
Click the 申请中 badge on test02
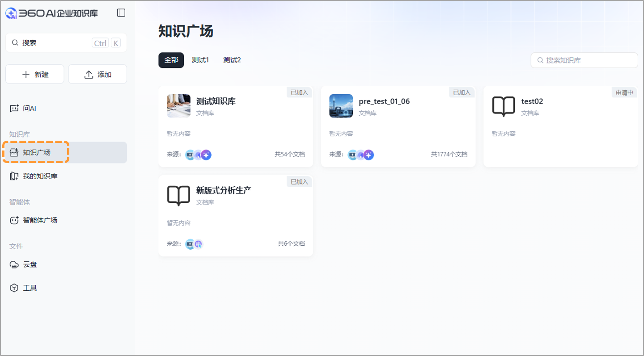pos(624,92)
